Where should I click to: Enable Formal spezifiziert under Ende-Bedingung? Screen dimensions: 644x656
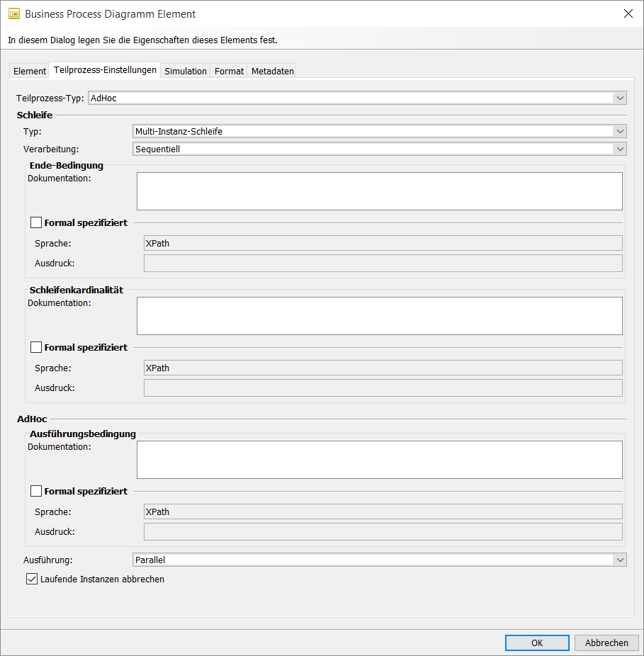point(35,222)
